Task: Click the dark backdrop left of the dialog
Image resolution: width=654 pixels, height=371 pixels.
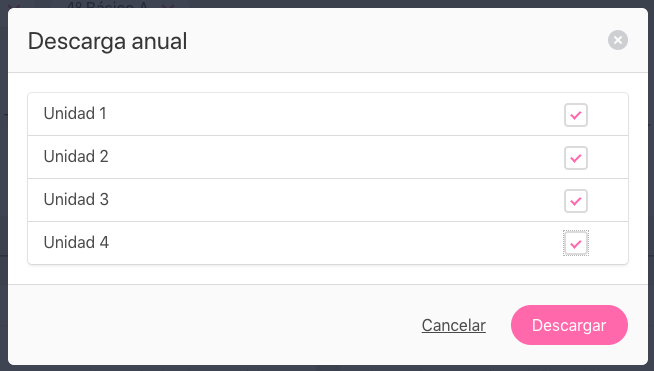Action: (4, 188)
